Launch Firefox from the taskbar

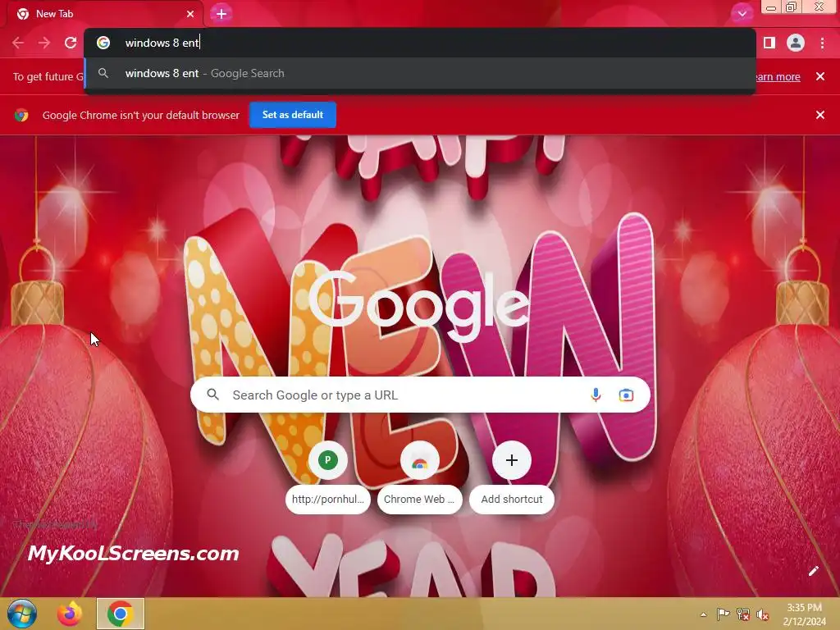[70, 614]
